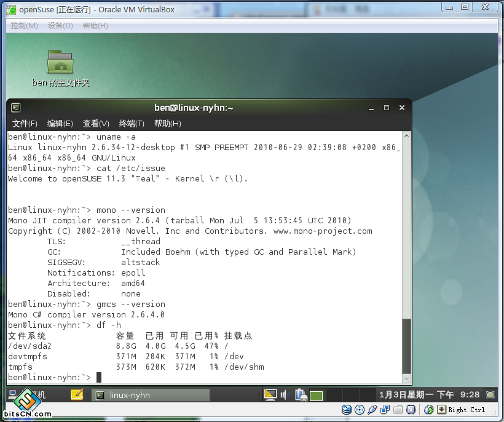The height and width of the screenshot is (422, 504).
Task: Click the Welcome to openSUSE 11.3 line
Action: [x=128, y=179]
